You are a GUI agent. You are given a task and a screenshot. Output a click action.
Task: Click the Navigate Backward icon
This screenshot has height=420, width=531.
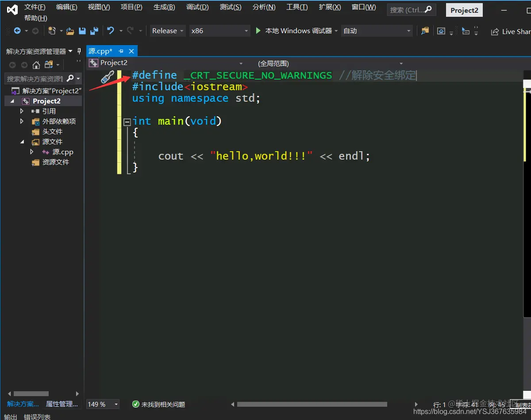(x=17, y=31)
